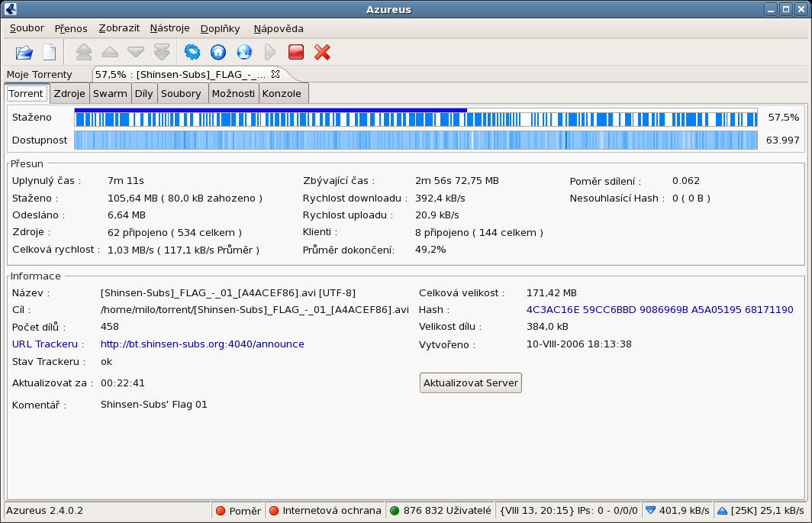The width and height of the screenshot is (812, 523).
Task: Click the 00:22:41 tracker update countdown
Action: 123,383
